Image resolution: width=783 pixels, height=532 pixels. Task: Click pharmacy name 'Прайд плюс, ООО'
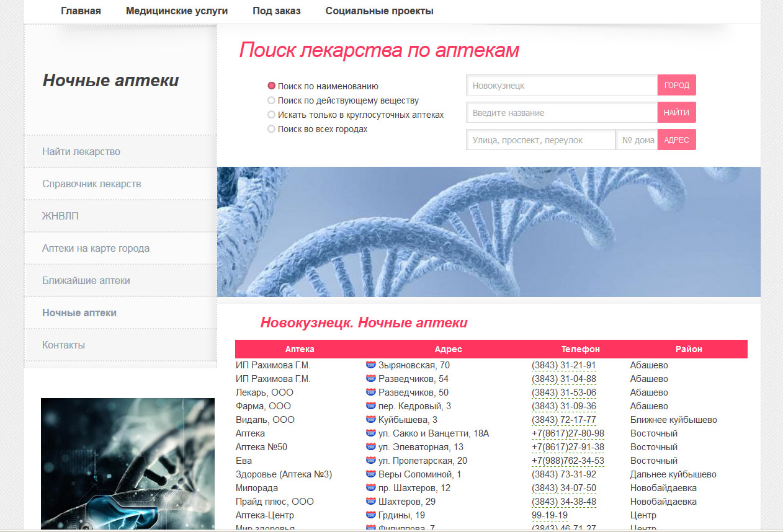[x=275, y=502]
